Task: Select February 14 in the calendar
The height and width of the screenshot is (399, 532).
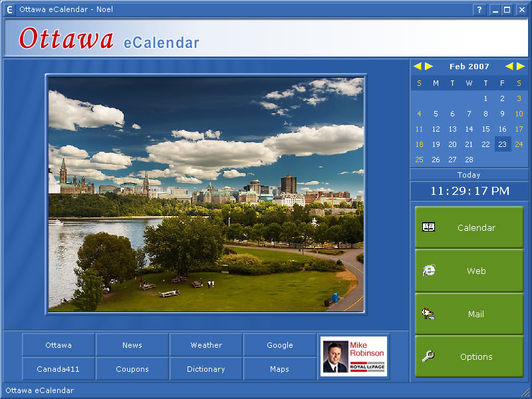Action: click(469, 129)
